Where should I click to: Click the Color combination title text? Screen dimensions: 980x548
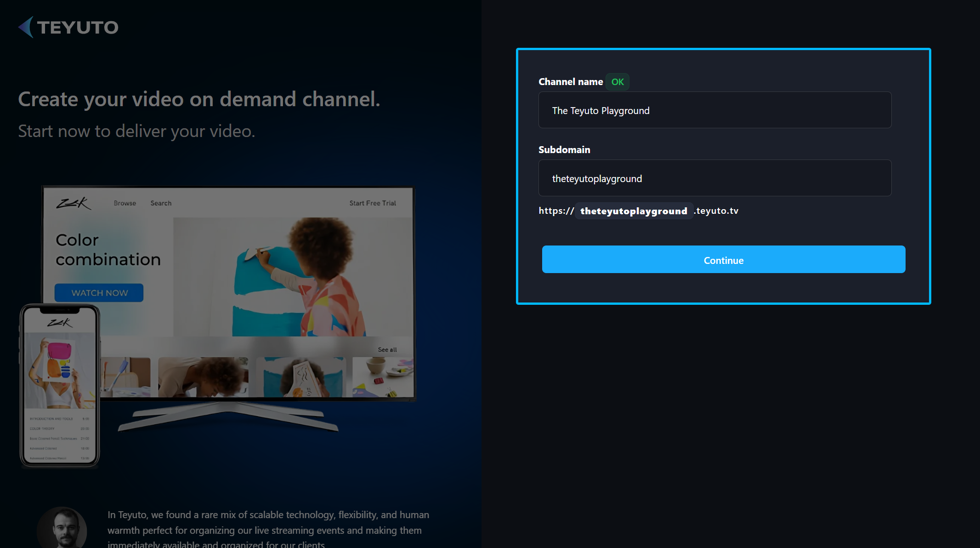108,250
